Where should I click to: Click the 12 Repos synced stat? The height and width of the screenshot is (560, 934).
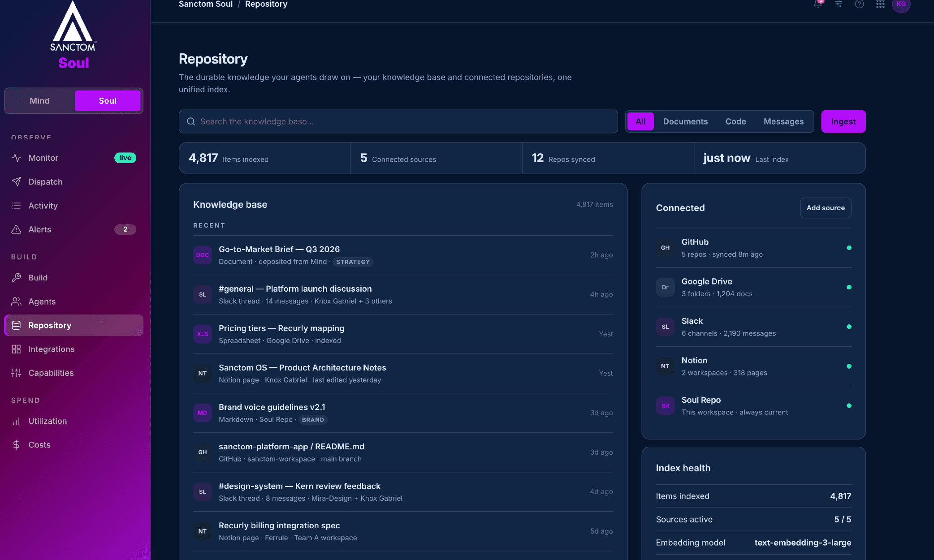click(x=608, y=158)
